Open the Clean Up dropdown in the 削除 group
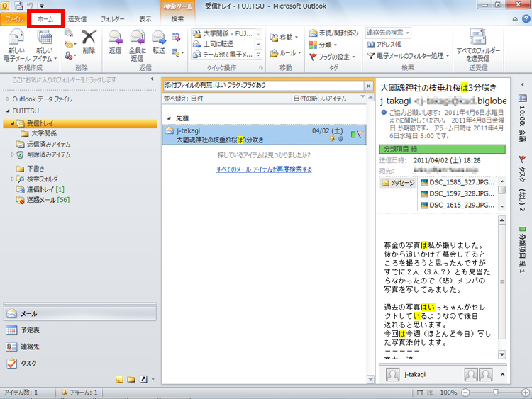 [70, 44]
